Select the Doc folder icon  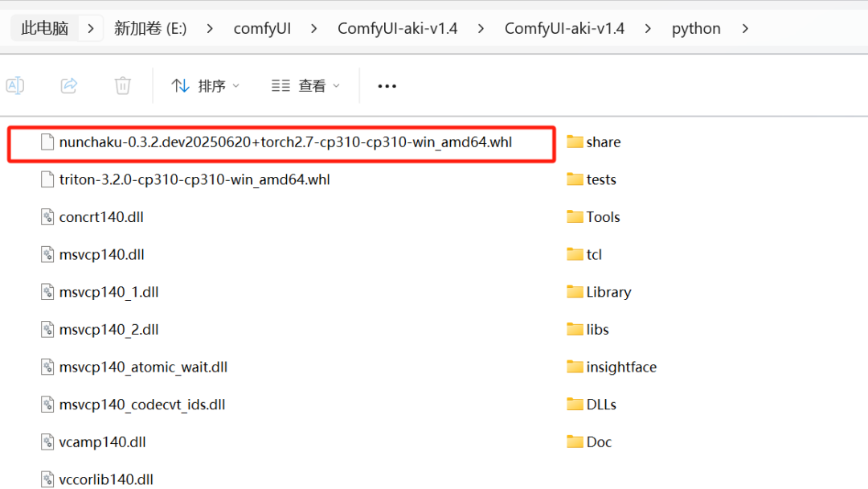[x=575, y=442]
